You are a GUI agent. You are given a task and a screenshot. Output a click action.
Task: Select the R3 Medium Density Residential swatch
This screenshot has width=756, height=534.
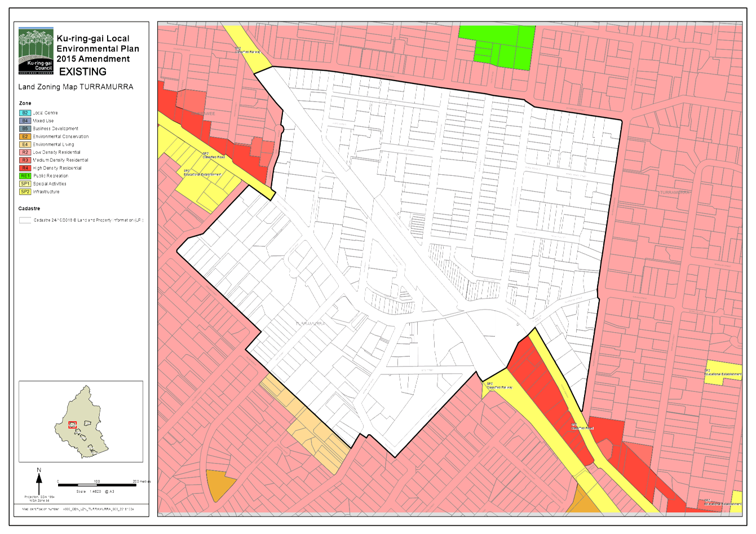[25, 160]
